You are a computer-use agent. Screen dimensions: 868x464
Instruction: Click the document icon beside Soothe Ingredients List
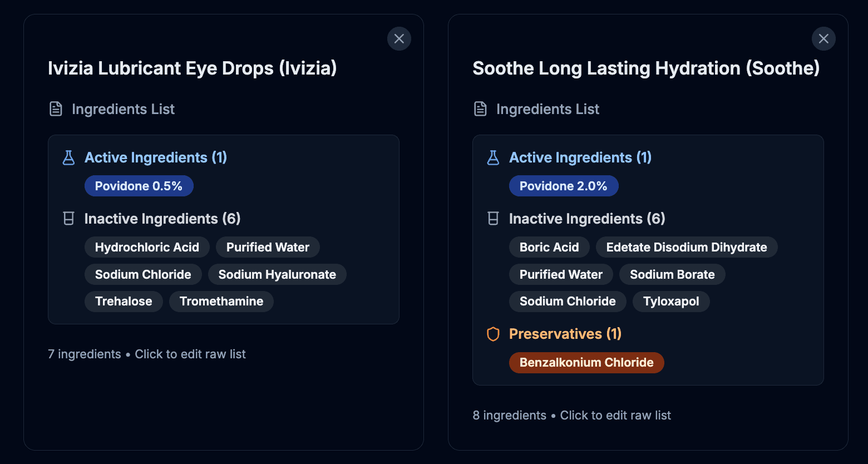click(480, 109)
